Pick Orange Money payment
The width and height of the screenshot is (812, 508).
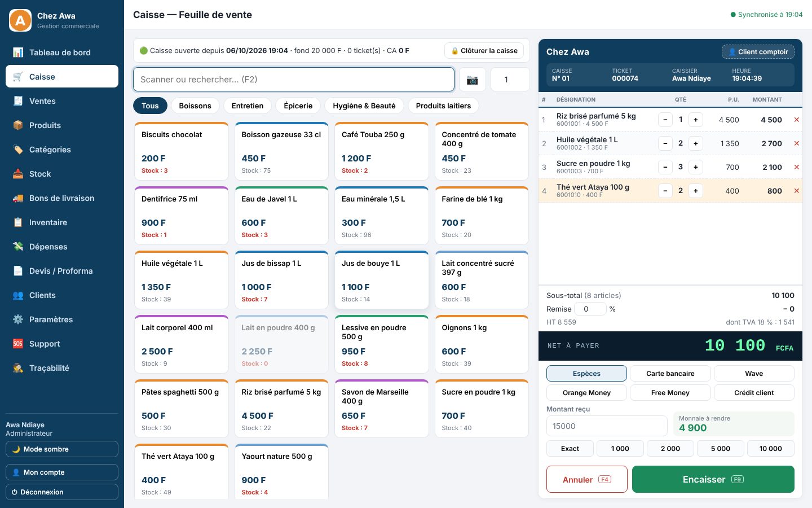coord(586,393)
